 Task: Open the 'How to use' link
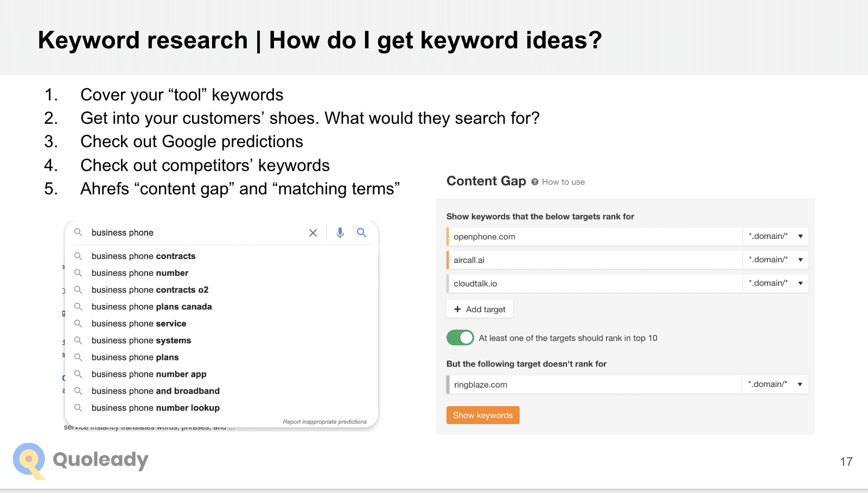pyautogui.click(x=563, y=182)
